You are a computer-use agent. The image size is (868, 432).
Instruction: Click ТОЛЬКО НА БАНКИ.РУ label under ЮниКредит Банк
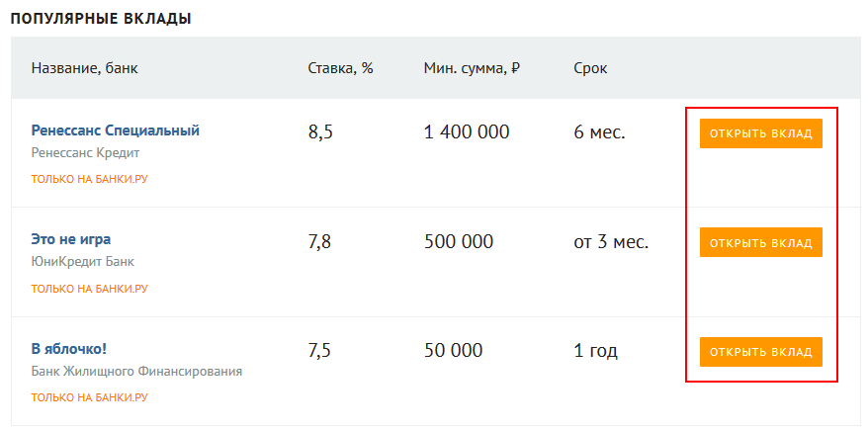click(x=90, y=289)
